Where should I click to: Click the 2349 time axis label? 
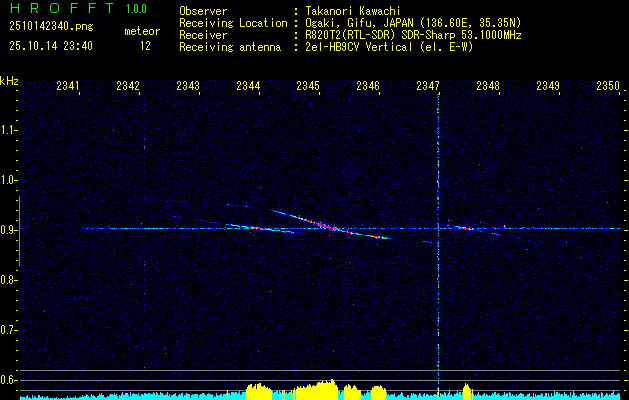tap(548, 85)
